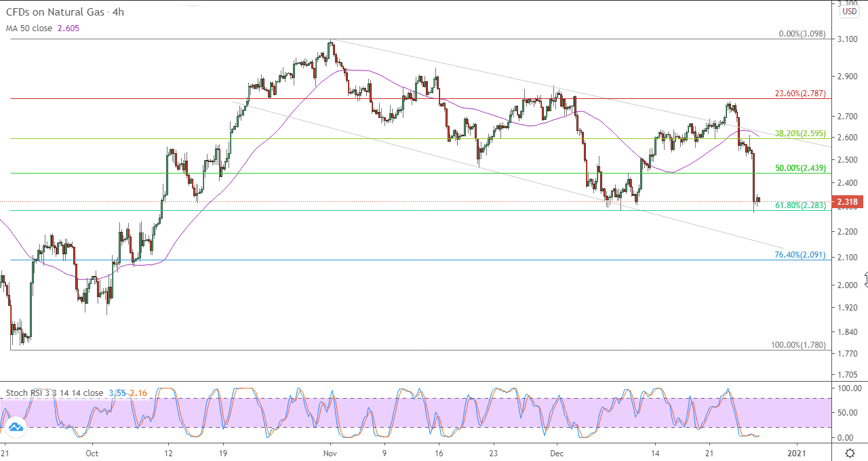Click the Dec date on time axis

(556, 453)
